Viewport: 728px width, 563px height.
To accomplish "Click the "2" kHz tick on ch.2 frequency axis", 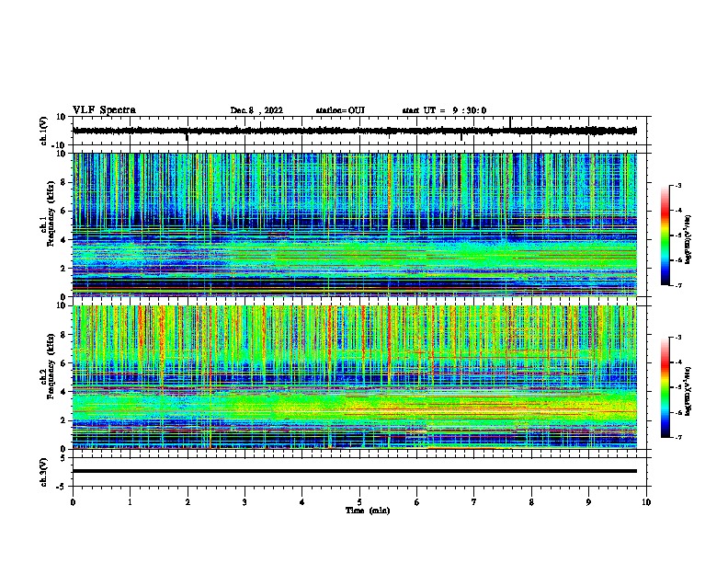I will coord(64,420).
